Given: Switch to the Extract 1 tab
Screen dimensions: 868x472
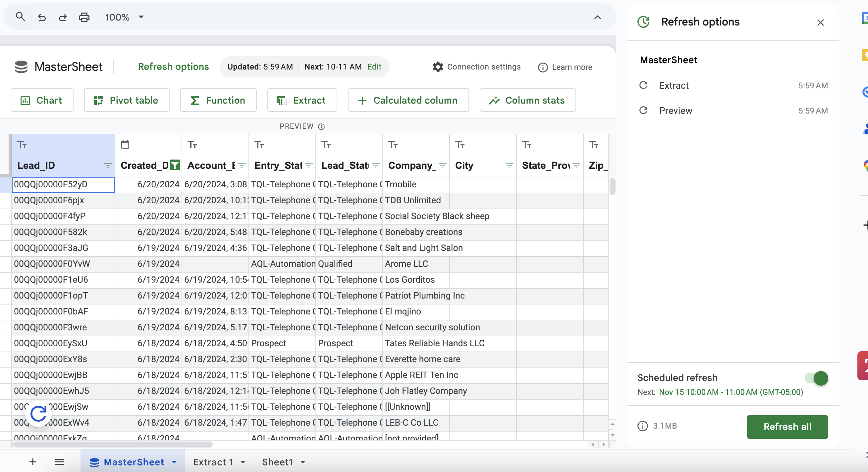Looking at the screenshot, I should point(213,462).
